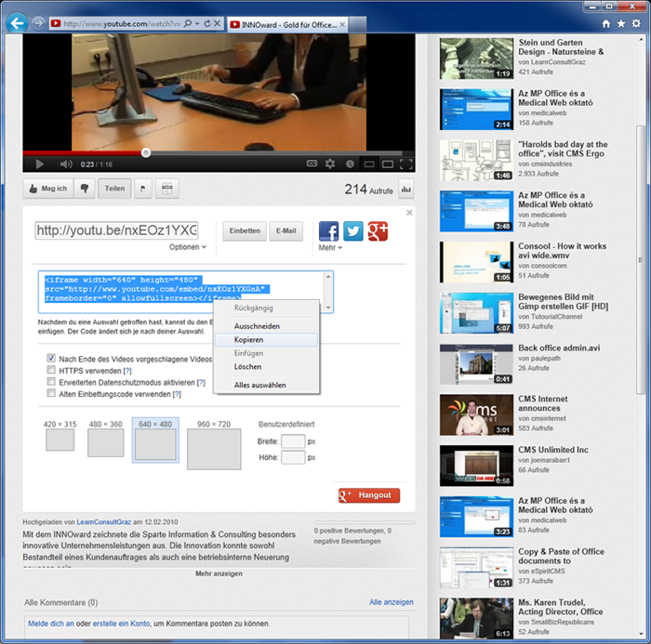651x644 pixels.
Task: Play the video with the play button
Action: (x=39, y=164)
